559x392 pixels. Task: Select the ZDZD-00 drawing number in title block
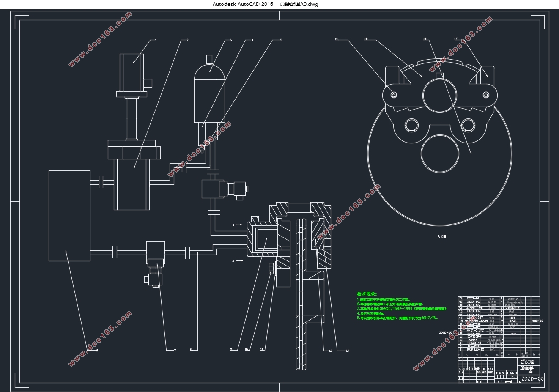coord(533,379)
